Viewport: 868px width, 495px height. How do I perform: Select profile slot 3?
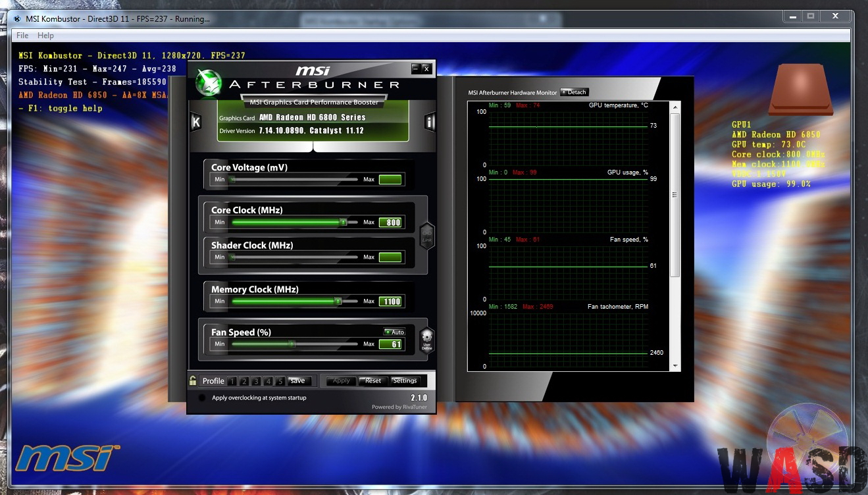[256, 381]
